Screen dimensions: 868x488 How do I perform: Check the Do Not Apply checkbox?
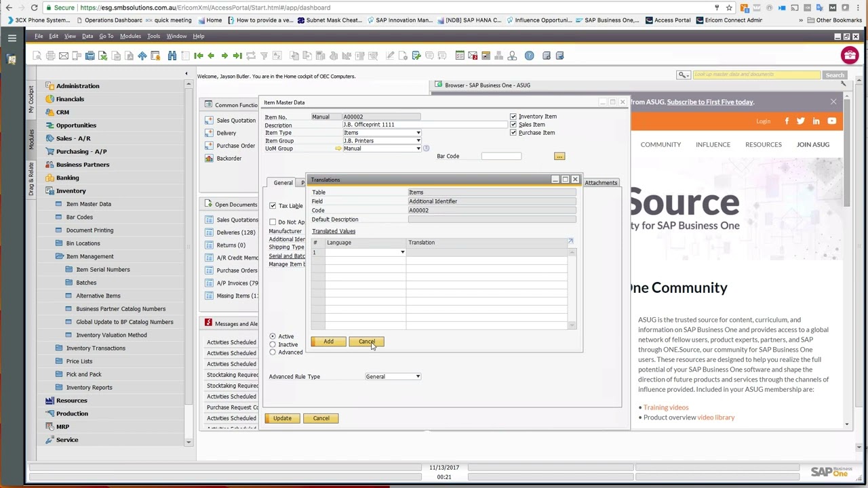click(273, 222)
